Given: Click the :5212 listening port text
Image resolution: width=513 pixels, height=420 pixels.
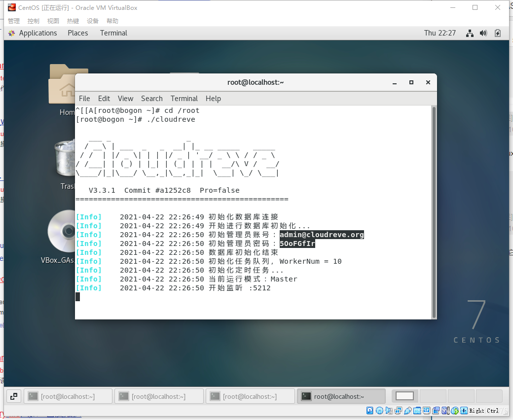Looking at the screenshot, I should [x=260, y=288].
